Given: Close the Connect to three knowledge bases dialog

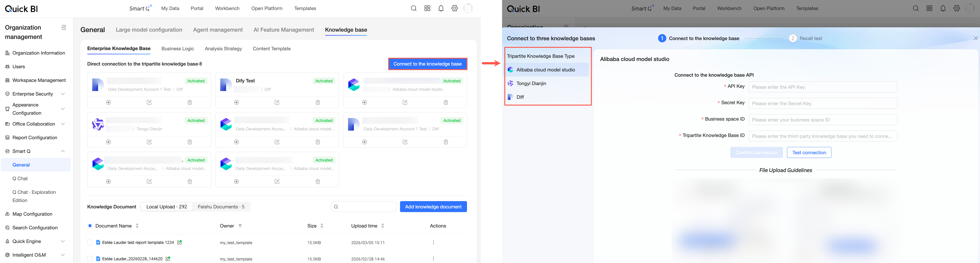Looking at the screenshot, I should (x=976, y=38).
